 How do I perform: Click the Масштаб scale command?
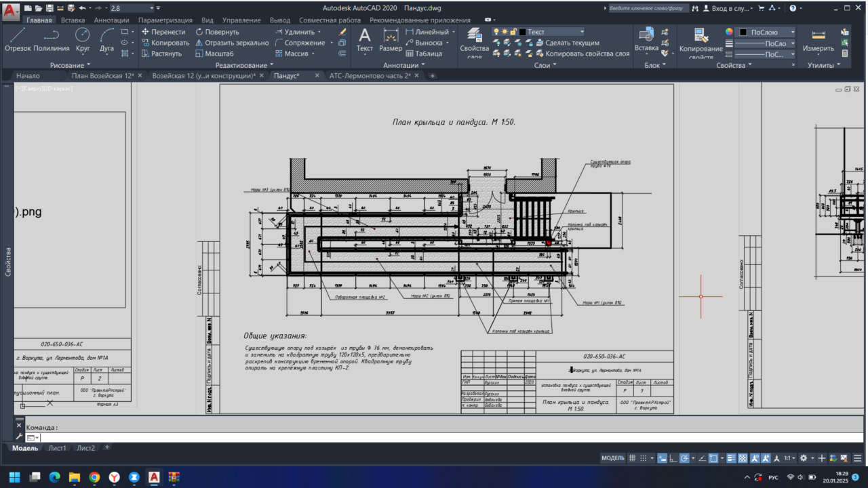tap(214, 54)
